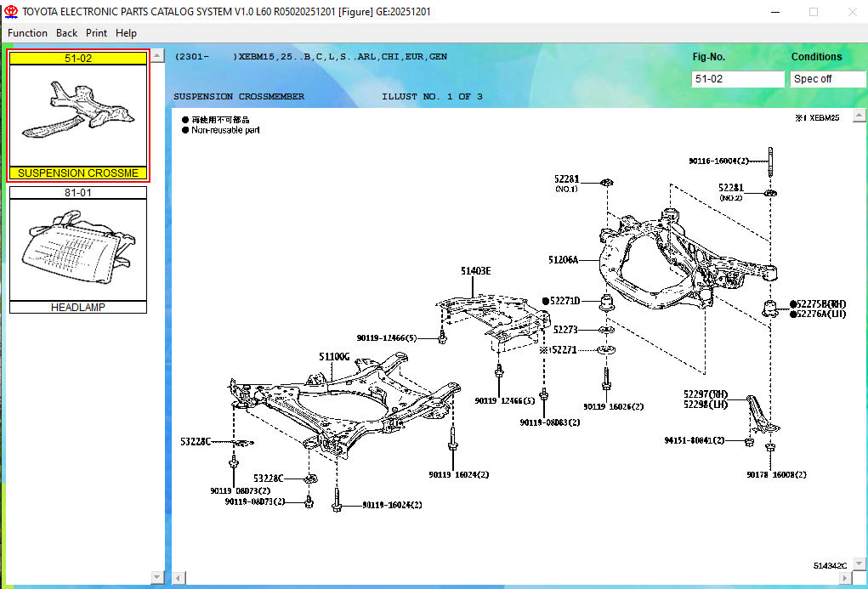Select part label 52297(RH)

[706, 394]
